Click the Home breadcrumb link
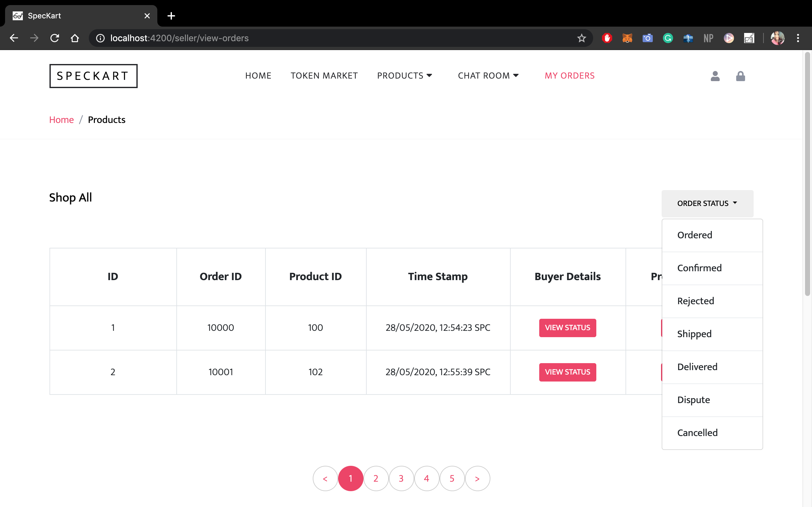Image resolution: width=812 pixels, height=507 pixels. coord(62,120)
